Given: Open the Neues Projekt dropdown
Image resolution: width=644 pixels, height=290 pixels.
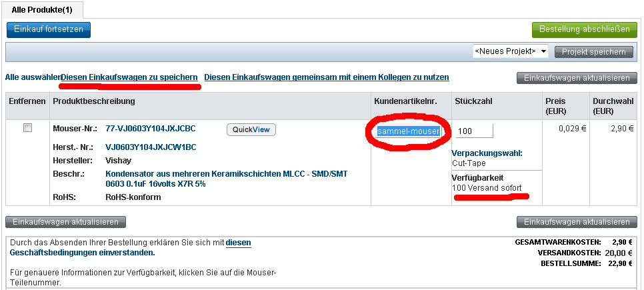Looking at the screenshot, I should point(510,51).
